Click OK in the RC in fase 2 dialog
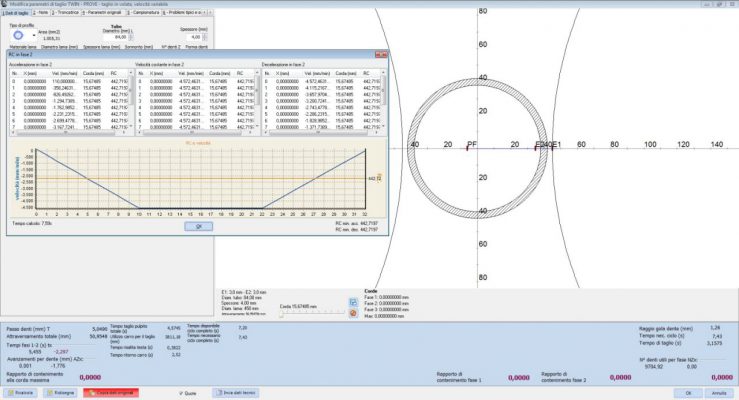This screenshot has width=739, height=400. (x=198, y=226)
